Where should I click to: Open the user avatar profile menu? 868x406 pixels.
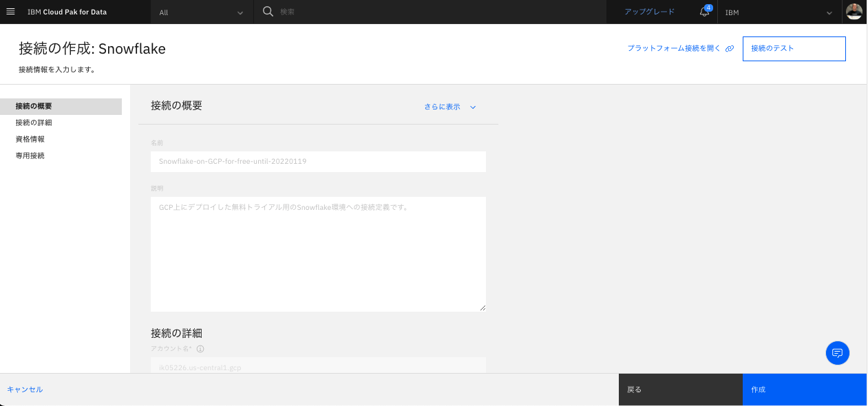point(854,12)
